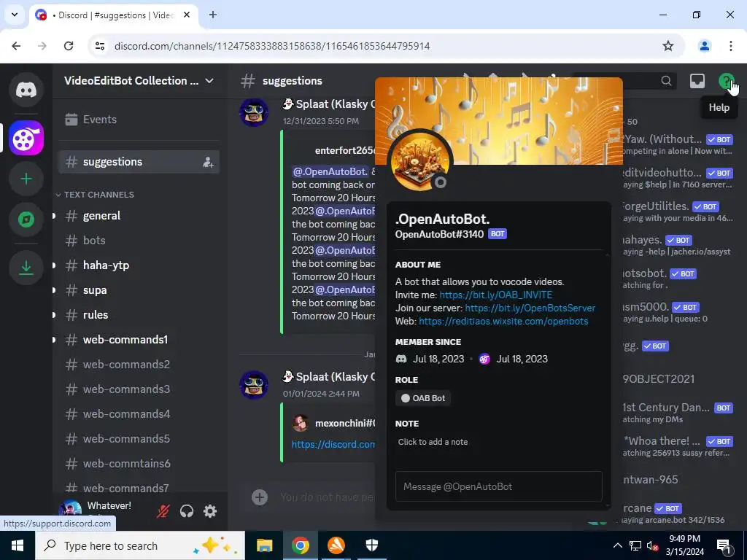
Task: Open web-commands5 channel
Action: coord(139,438)
